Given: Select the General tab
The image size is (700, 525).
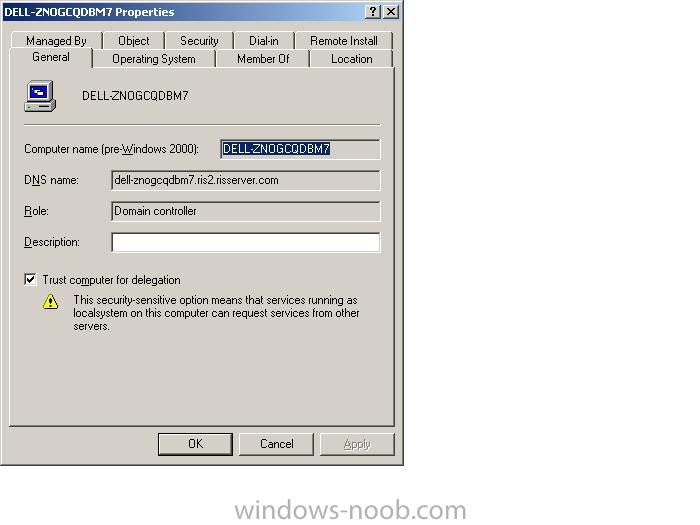Looking at the screenshot, I should 51,57.
